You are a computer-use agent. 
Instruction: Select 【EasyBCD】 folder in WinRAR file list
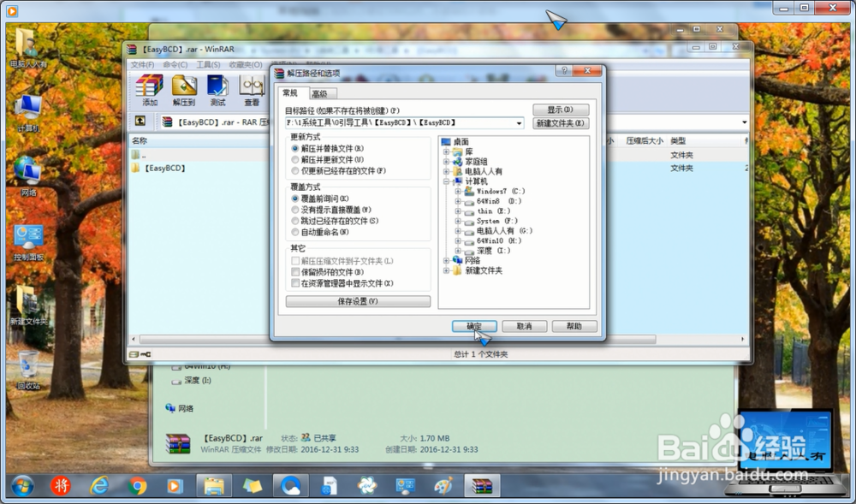164,168
